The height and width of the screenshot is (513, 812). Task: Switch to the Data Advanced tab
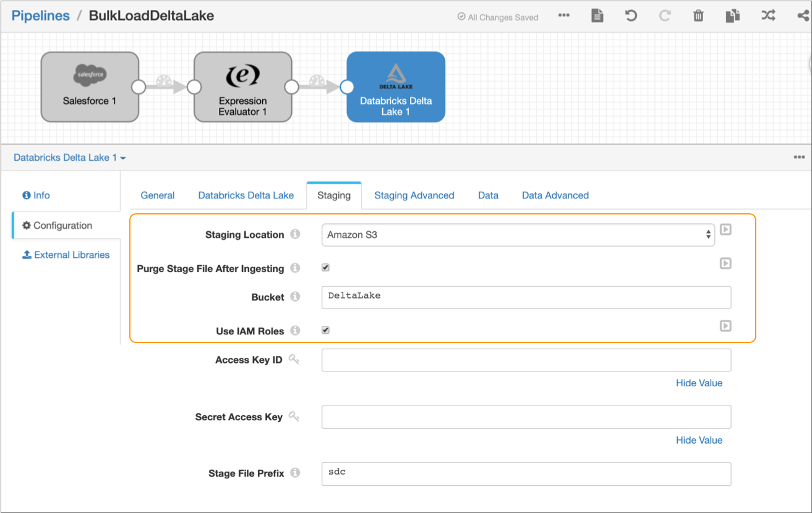pos(555,195)
